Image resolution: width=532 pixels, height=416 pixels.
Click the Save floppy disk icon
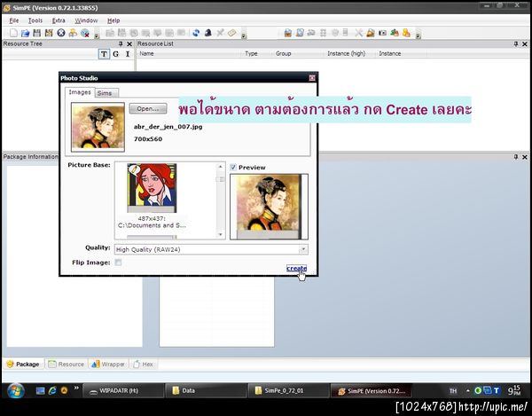[37, 33]
